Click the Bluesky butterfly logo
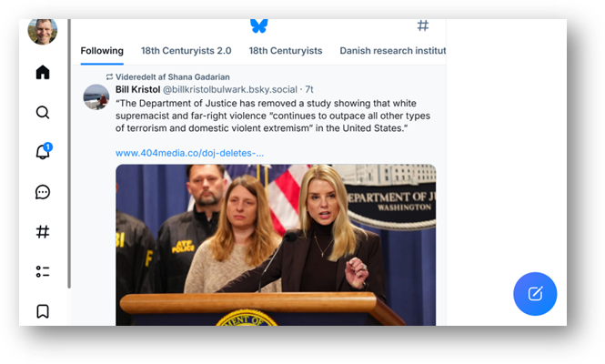 coord(259,25)
